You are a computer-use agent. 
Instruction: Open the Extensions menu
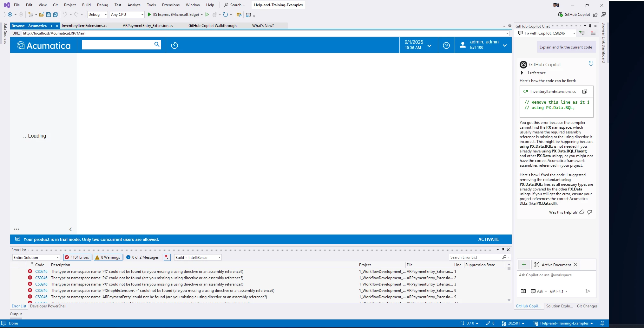171,5
